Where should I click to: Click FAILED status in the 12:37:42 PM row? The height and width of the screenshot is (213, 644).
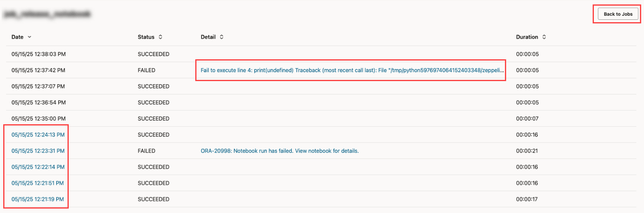(x=146, y=70)
